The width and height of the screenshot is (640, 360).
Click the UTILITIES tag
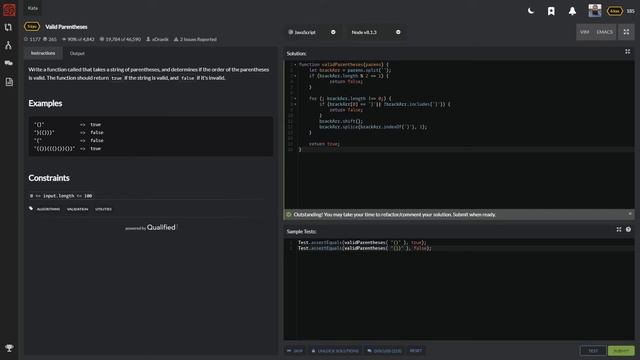pyautogui.click(x=103, y=209)
